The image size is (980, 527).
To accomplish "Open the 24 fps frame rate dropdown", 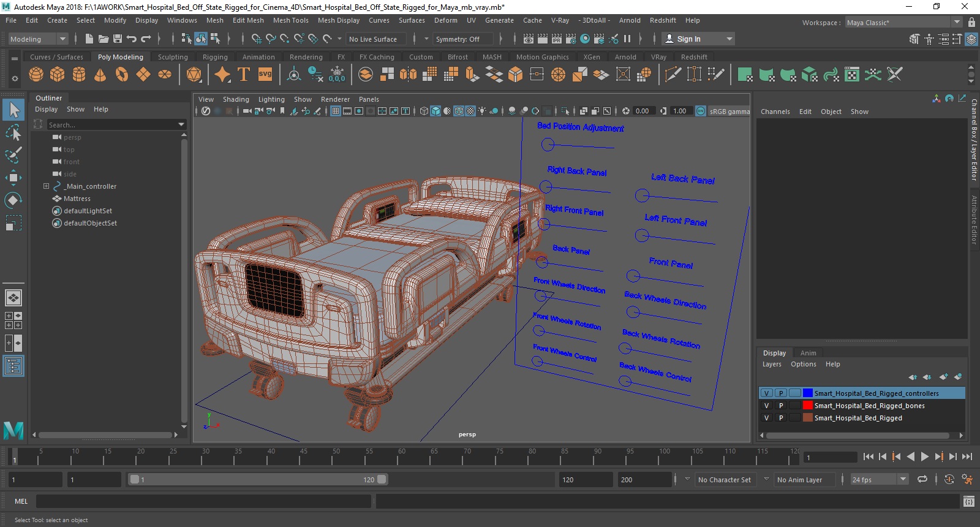I will [880, 480].
